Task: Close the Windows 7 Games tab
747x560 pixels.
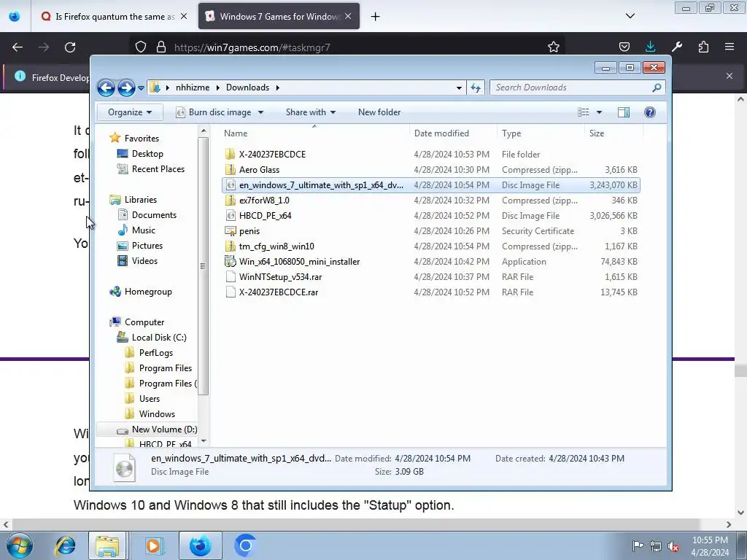Action: pyautogui.click(x=348, y=17)
